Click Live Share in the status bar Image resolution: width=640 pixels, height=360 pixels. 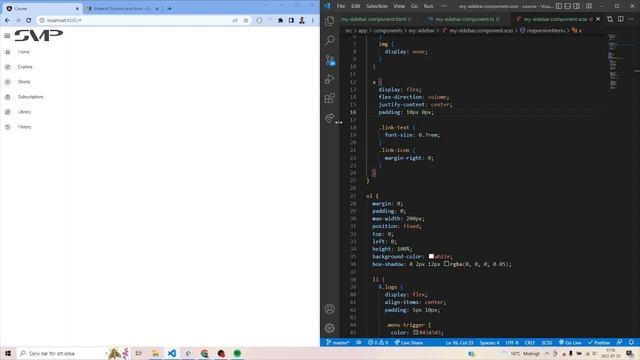tap(409, 342)
